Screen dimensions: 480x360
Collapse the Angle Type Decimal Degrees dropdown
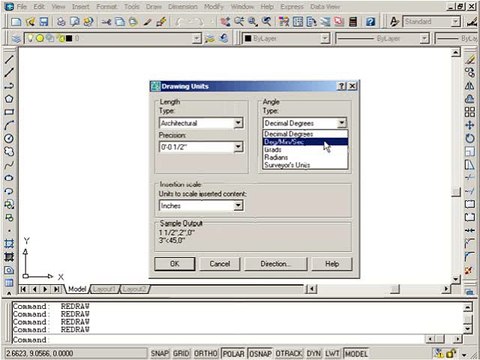342,123
